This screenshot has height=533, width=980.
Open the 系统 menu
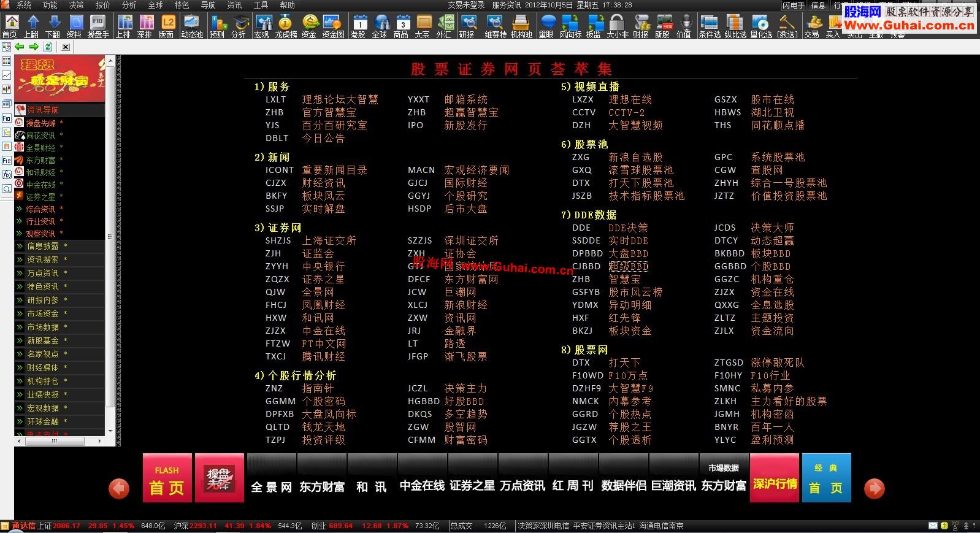pos(24,5)
